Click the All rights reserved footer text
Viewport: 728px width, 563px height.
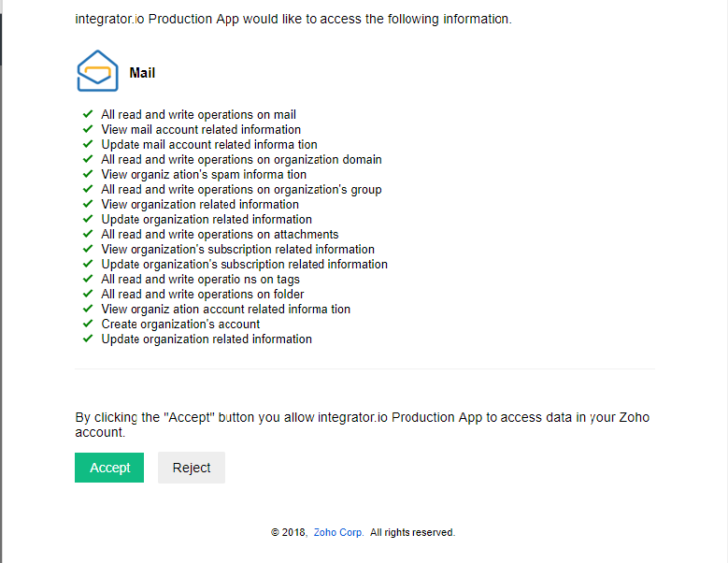[x=412, y=532]
